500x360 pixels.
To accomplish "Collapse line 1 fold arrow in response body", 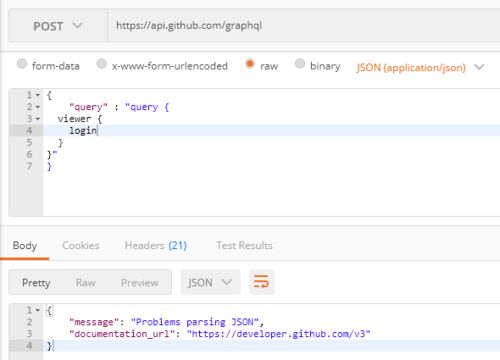I will pos(38,310).
